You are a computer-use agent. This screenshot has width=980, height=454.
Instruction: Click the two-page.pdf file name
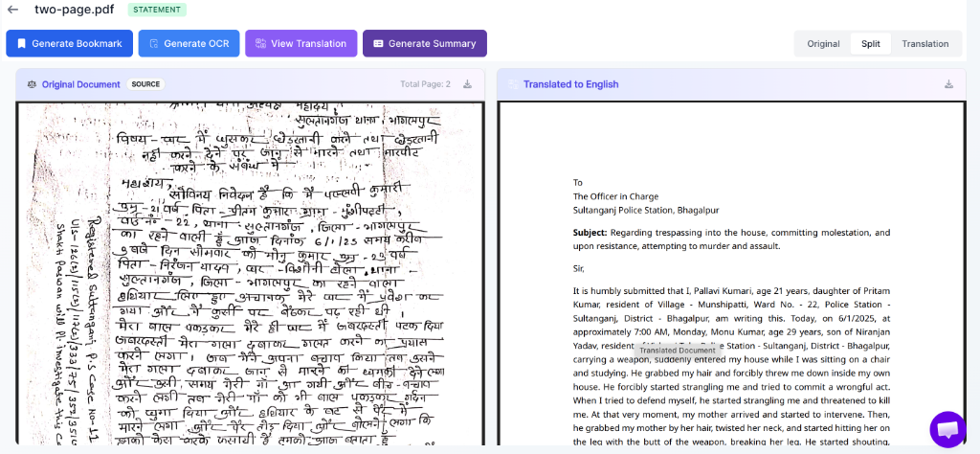(x=77, y=10)
